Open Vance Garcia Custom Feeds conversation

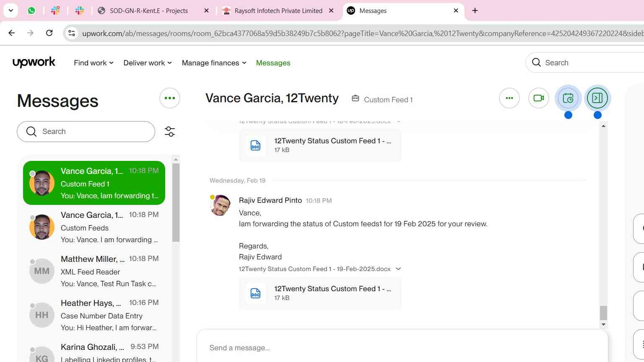pos(94,227)
